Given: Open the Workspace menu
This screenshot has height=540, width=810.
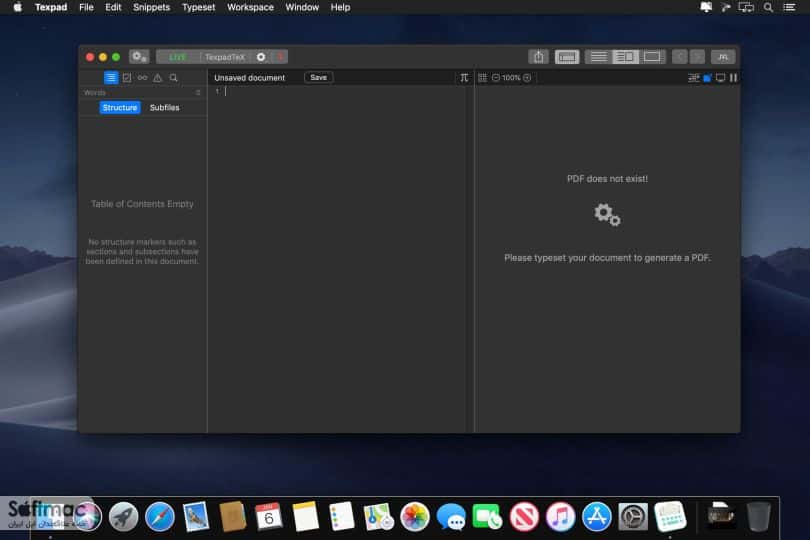Looking at the screenshot, I should [251, 7].
